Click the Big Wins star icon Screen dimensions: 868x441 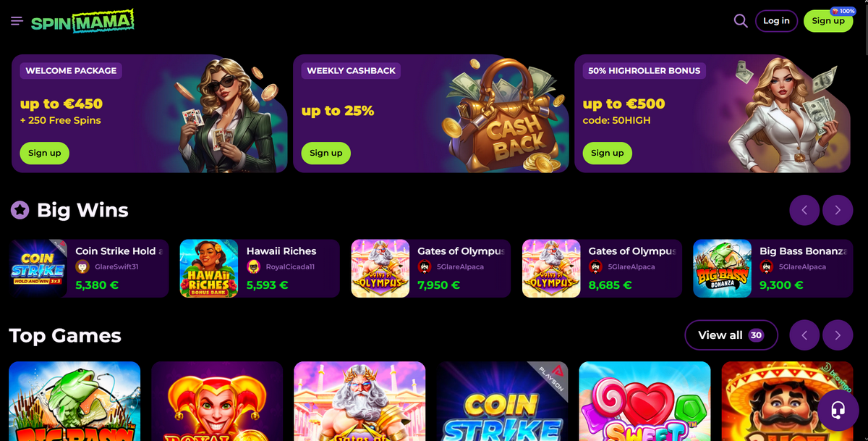click(x=20, y=211)
